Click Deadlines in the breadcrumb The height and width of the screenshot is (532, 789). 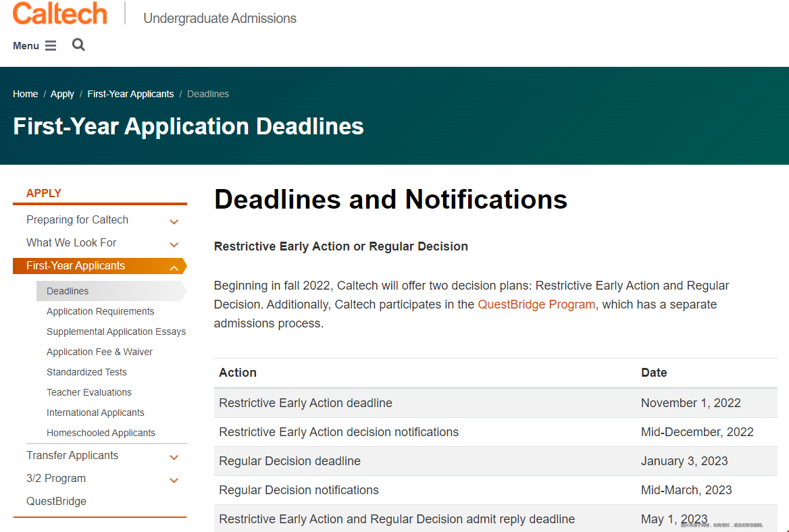pyautogui.click(x=208, y=94)
